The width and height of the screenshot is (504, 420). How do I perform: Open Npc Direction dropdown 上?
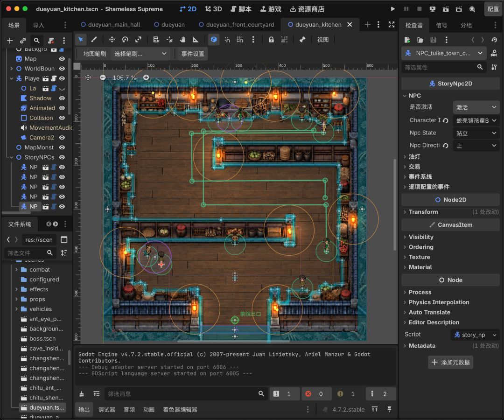click(476, 146)
